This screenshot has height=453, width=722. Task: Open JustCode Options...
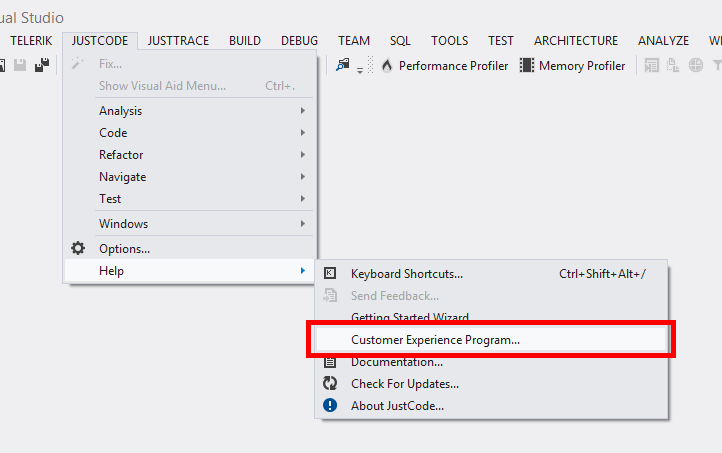[190, 249]
